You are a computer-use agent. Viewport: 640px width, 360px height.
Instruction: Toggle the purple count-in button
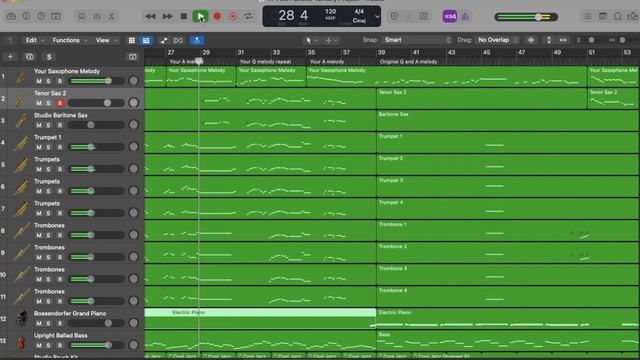click(x=450, y=16)
